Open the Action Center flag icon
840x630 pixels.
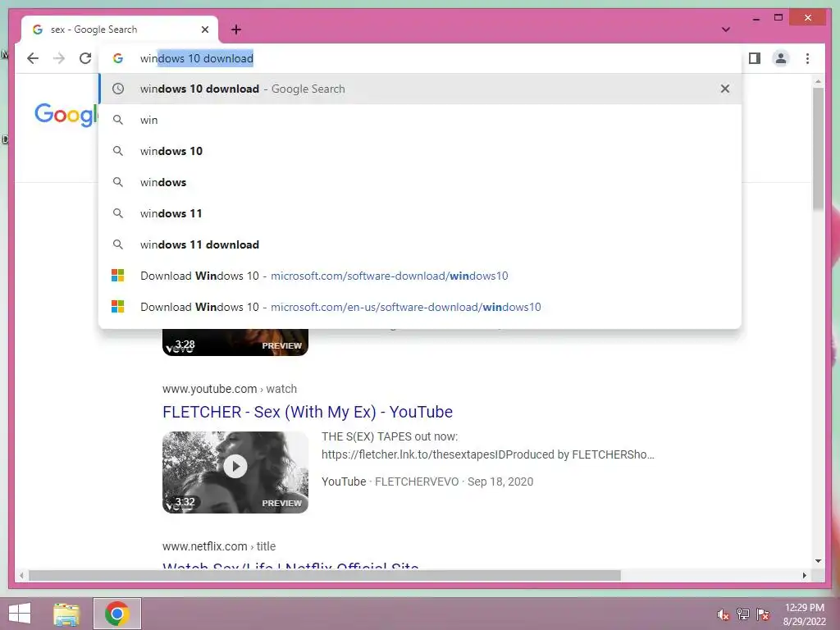click(763, 614)
